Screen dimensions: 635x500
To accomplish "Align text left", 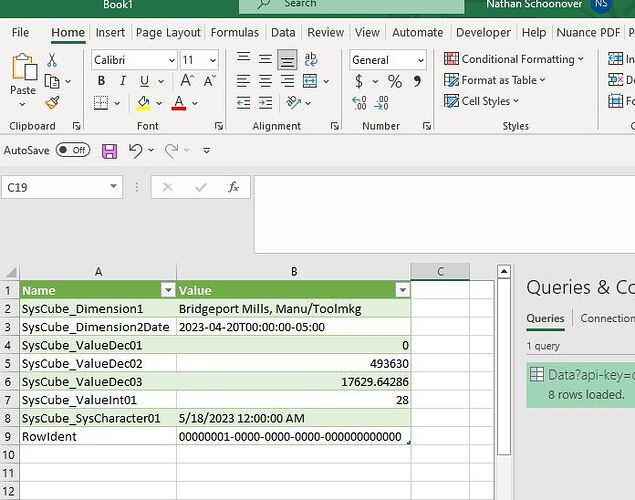I will click(243, 81).
